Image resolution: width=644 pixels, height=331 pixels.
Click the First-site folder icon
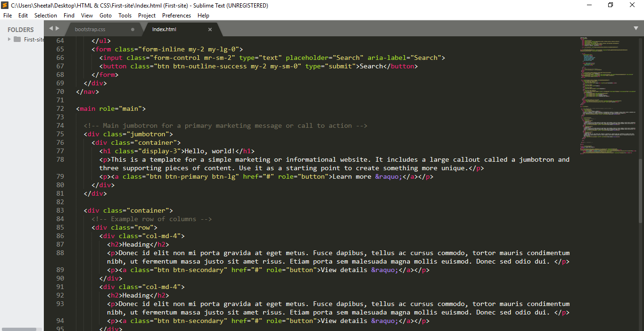(x=17, y=40)
